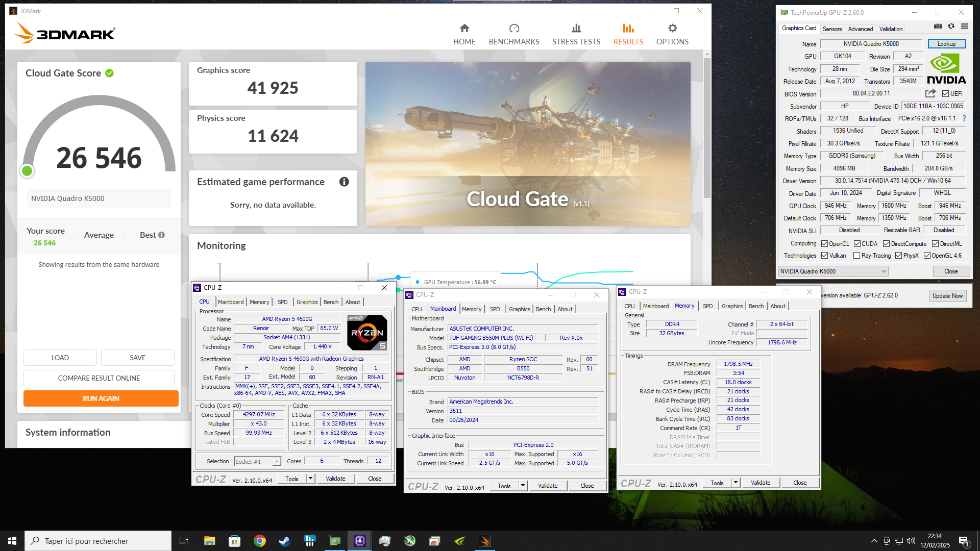Open Google Chrome from the taskbar
Image resolution: width=980 pixels, height=551 pixels.
[x=259, y=541]
